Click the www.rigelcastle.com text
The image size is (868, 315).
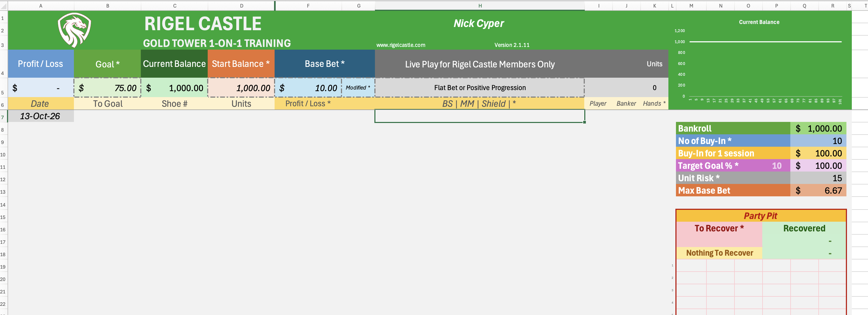(x=401, y=45)
